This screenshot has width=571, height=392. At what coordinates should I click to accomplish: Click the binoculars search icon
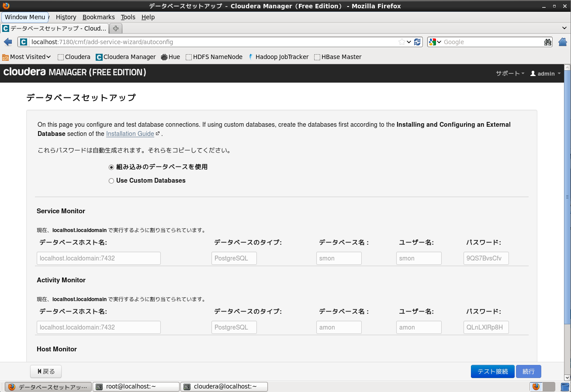click(548, 42)
